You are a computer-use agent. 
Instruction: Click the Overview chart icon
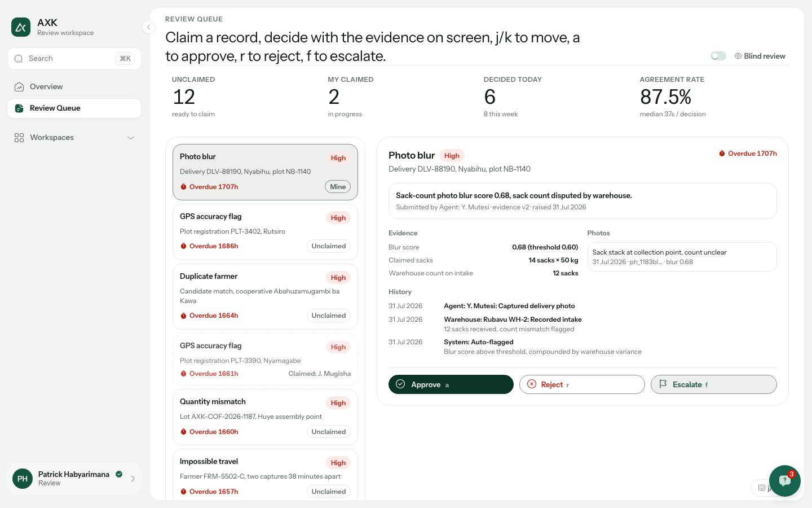(x=19, y=87)
